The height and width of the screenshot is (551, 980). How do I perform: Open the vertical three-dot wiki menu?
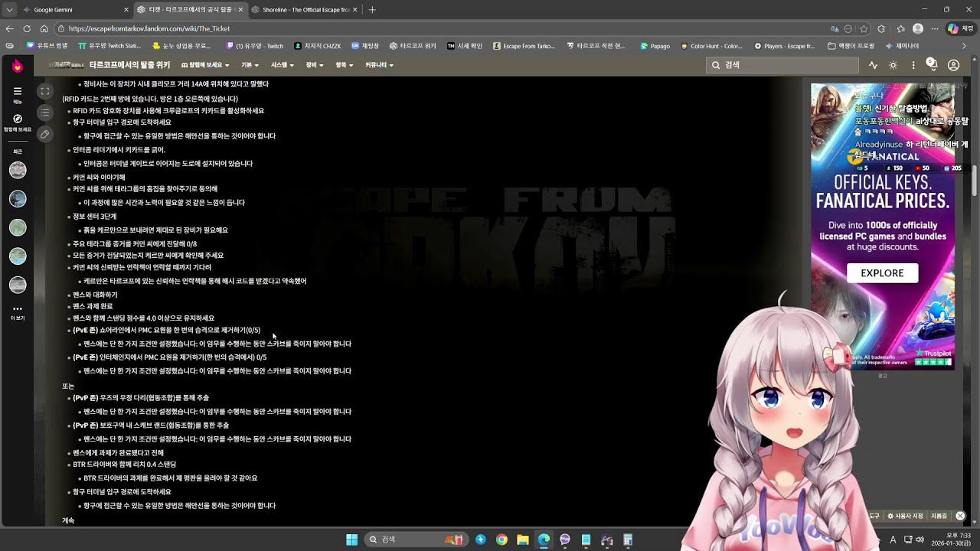(x=913, y=65)
